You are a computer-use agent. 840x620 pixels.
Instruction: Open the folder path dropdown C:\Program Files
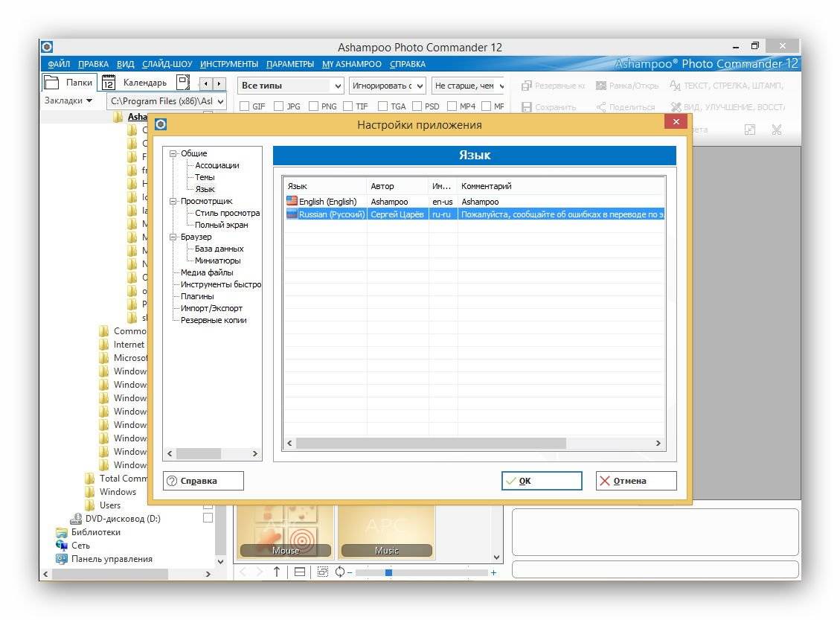167,100
